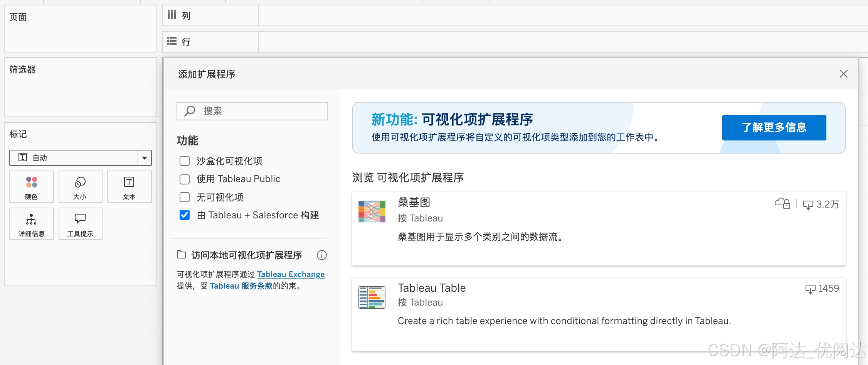
Task: Click the Rows (行) shelf icon
Action: [x=172, y=41]
